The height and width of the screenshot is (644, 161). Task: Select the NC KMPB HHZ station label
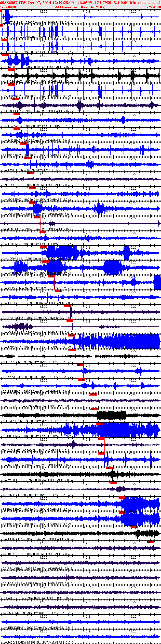(x=38, y=421)
